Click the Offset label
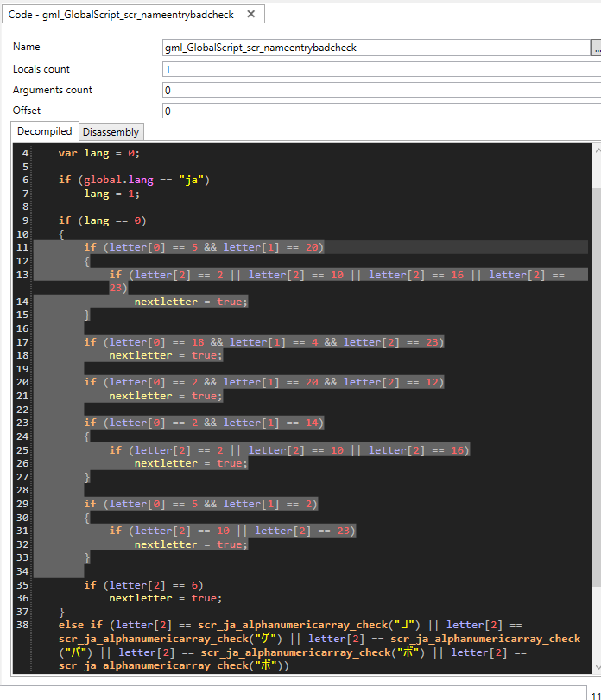This screenshot has width=601, height=700. [26, 111]
